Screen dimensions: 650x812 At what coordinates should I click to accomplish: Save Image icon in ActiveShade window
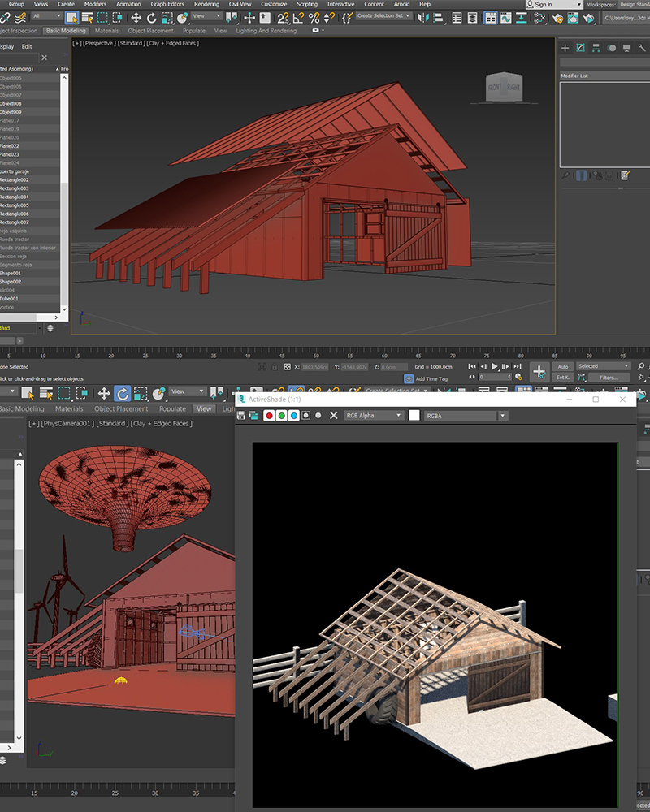coord(241,415)
